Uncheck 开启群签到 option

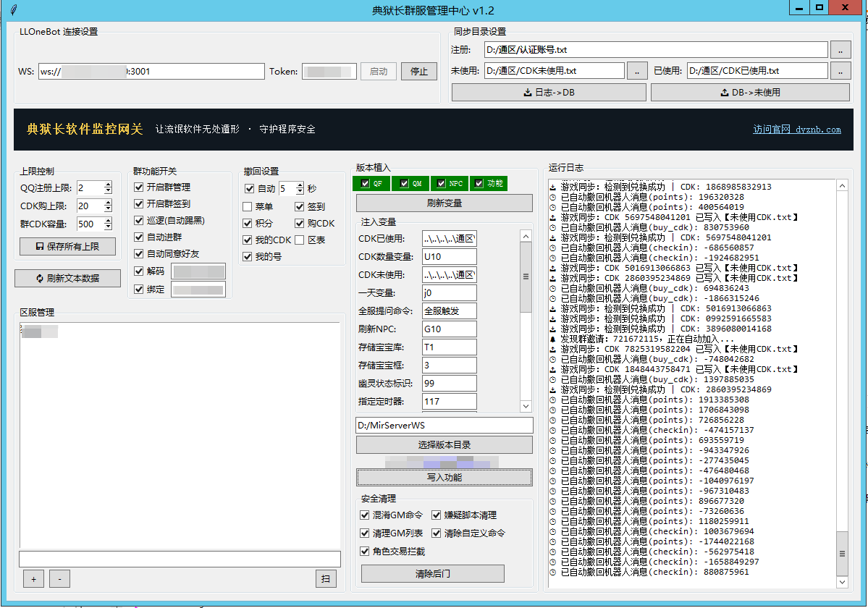(139, 203)
